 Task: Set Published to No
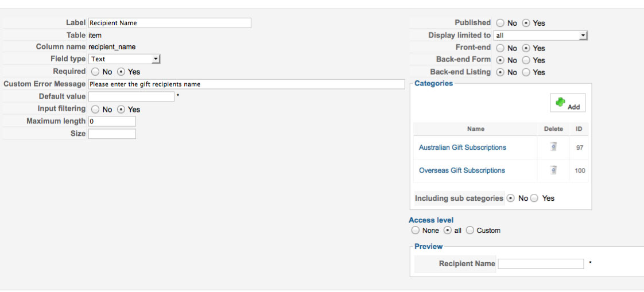pos(501,23)
